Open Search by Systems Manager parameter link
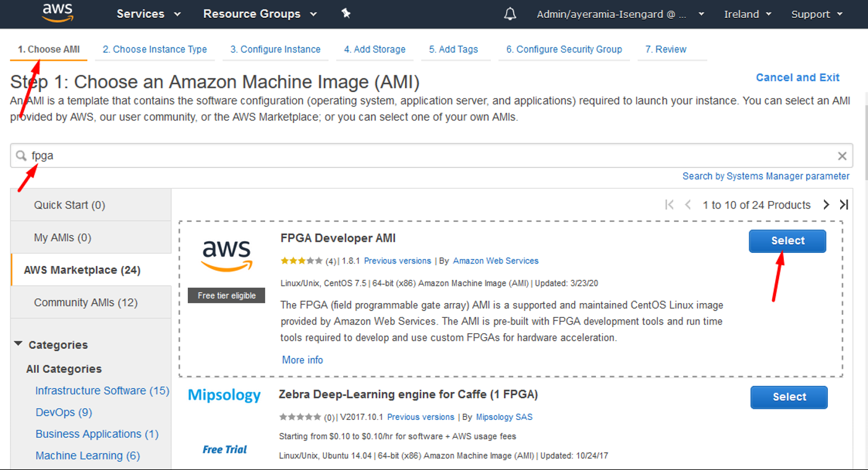868x470 pixels. 766,176
